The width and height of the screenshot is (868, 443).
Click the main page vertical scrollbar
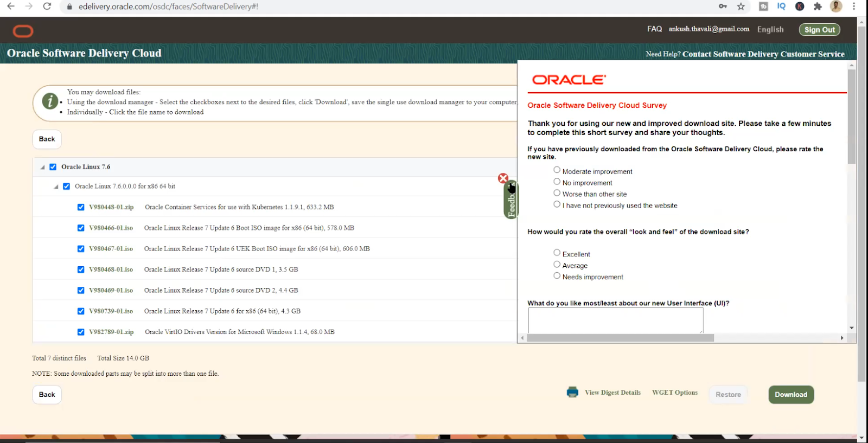click(861, 203)
